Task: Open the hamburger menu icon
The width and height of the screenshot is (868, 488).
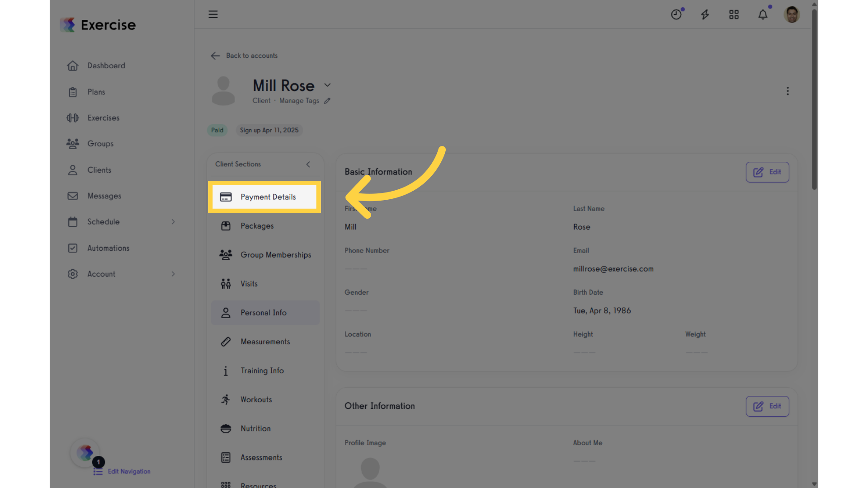Action: 213,14
